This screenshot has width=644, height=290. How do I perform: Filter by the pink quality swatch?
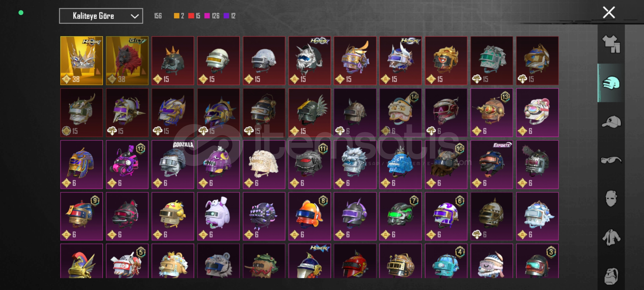point(207,16)
